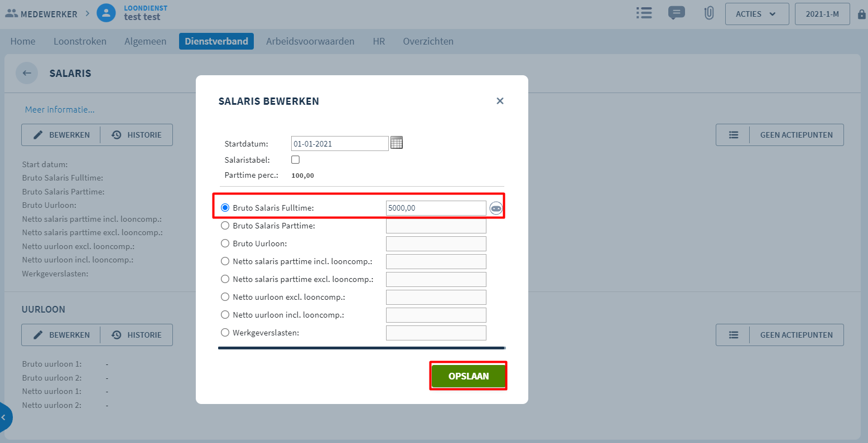Click the robot icon beside Bruto Salaris Fulltime

pyautogui.click(x=497, y=208)
